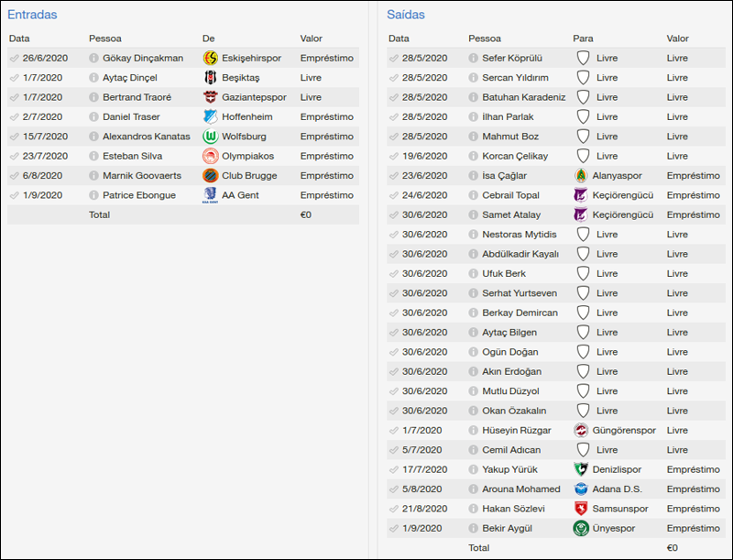Click the Club Brugge crest icon

(210, 175)
